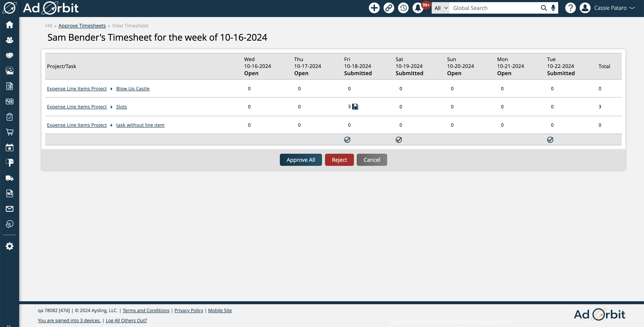Click the Tue 10-22-2024 Submitted column header

561,66
